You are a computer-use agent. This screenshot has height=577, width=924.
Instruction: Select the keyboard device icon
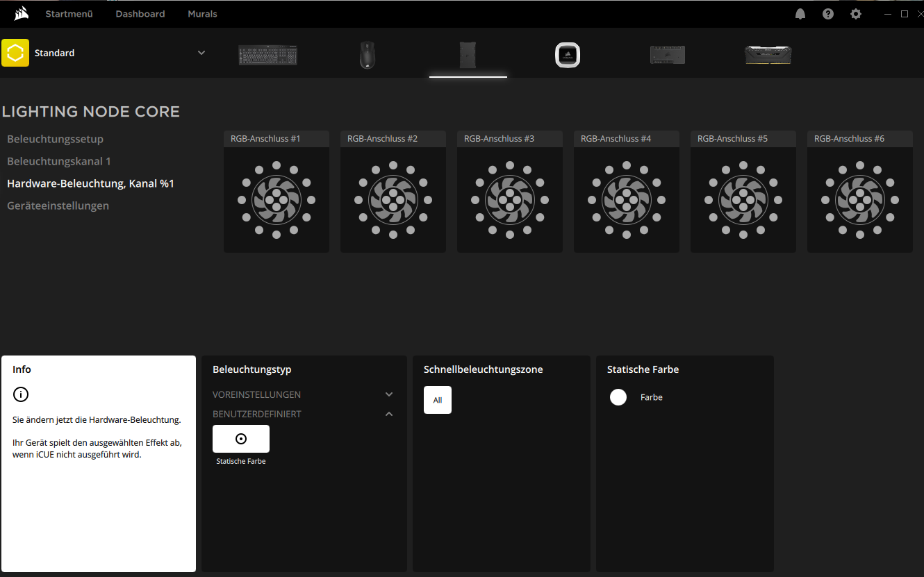268,55
